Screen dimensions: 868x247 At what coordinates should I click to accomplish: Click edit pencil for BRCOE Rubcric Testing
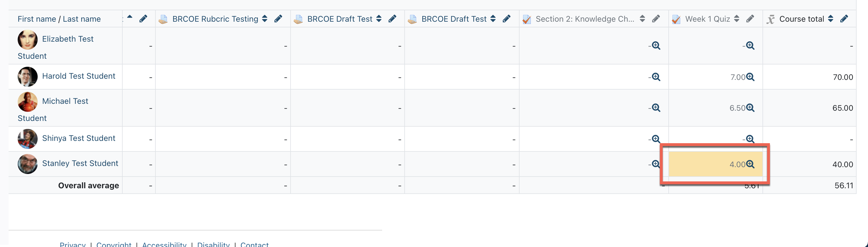[x=278, y=19]
